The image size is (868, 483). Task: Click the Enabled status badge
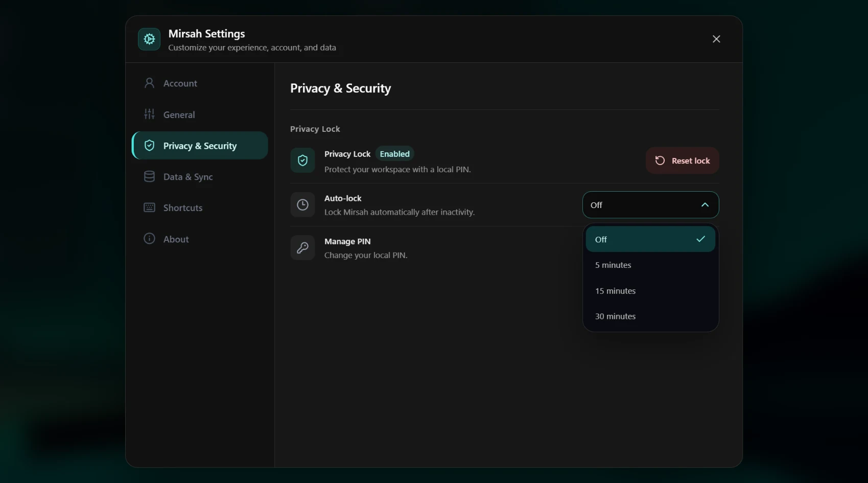(x=394, y=154)
